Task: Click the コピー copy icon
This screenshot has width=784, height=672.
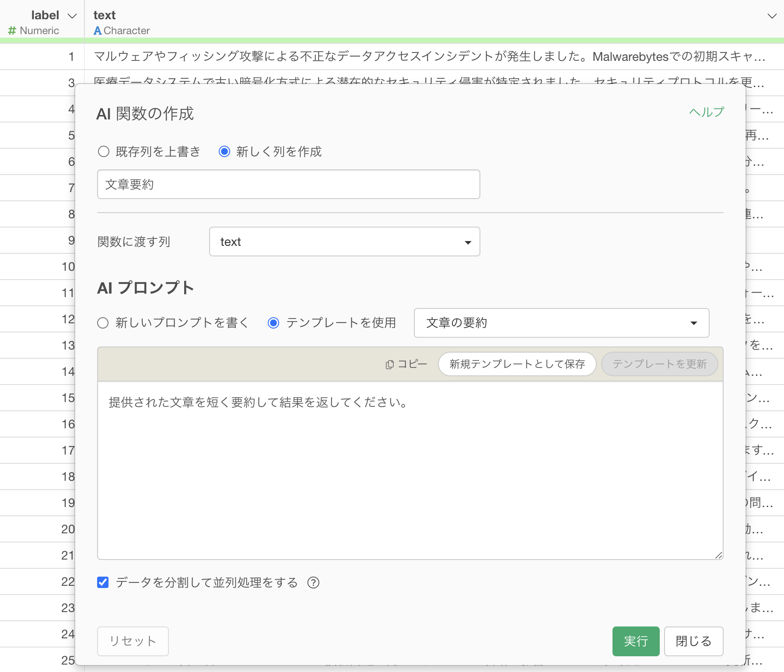Action: coord(389,364)
